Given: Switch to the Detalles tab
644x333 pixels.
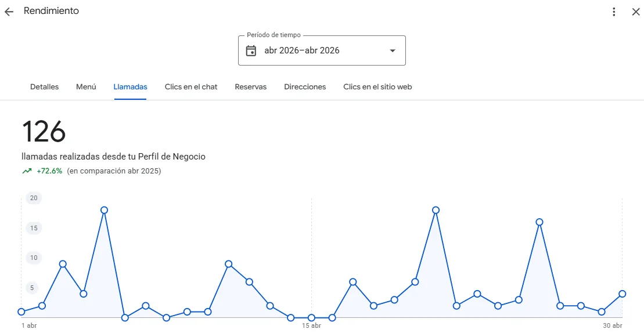Looking at the screenshot, I should [x=44, y=87].
